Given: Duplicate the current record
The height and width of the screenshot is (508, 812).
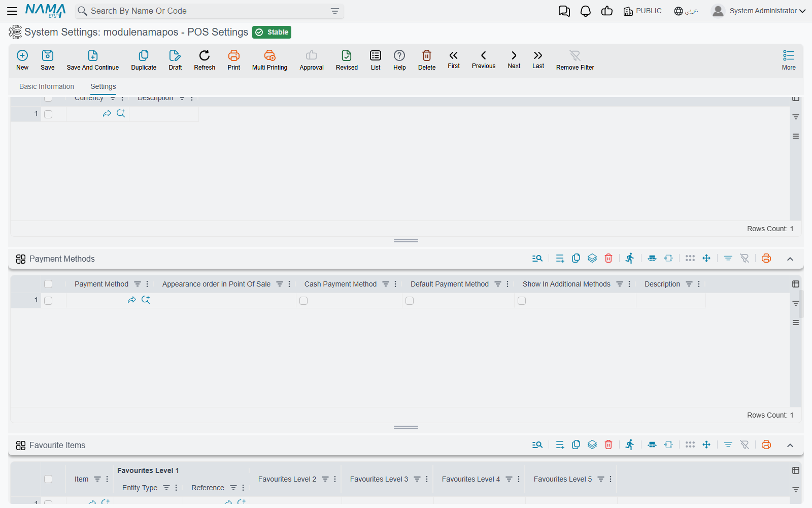Looking at the screenshot, I should [144, 60].
